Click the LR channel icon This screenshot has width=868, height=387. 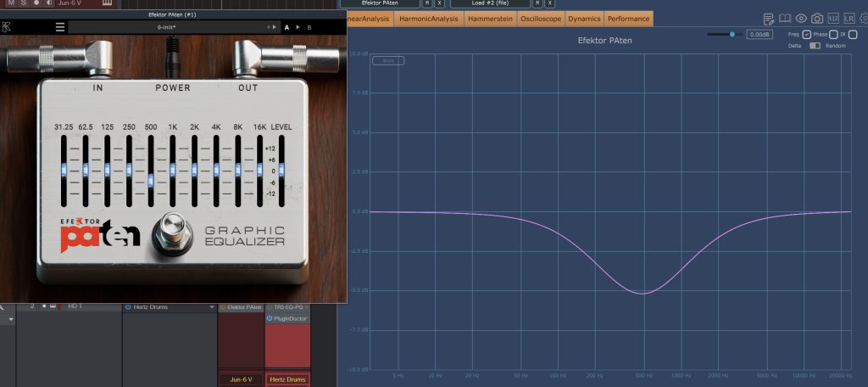pyautogui.click(x=849, y=18)
